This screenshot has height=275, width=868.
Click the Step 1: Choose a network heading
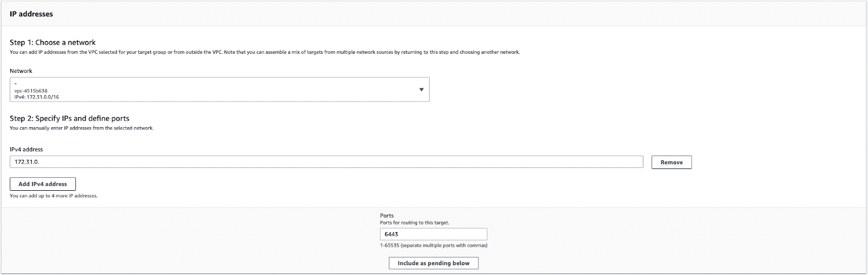[53, 42]
